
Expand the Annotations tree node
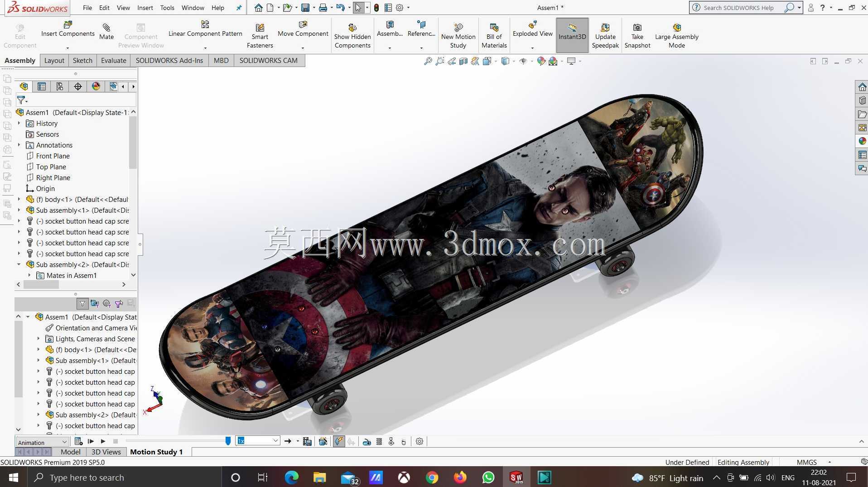pyautogui.click(x=19, y=145)
